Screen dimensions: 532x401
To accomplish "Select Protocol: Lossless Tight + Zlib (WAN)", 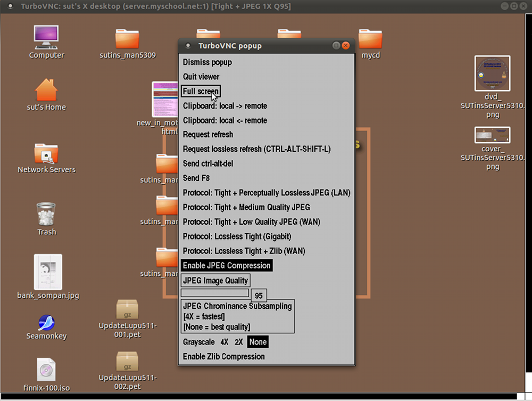I will 244,251.
